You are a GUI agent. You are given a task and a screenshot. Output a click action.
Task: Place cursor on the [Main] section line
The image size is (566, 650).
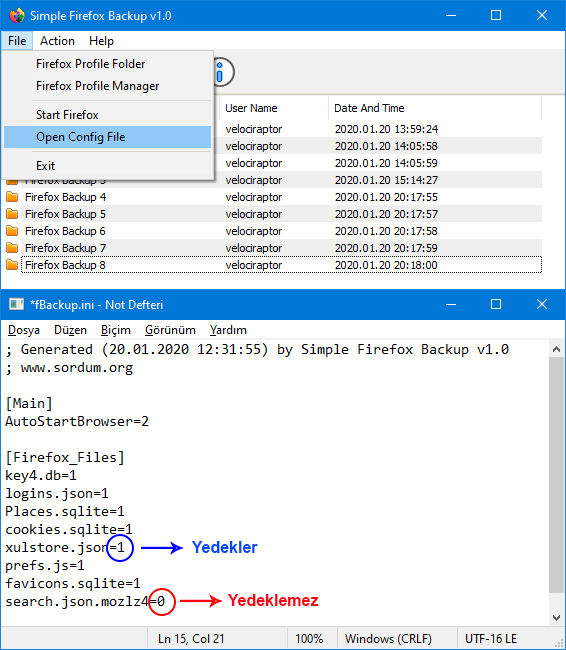(29, 403)
